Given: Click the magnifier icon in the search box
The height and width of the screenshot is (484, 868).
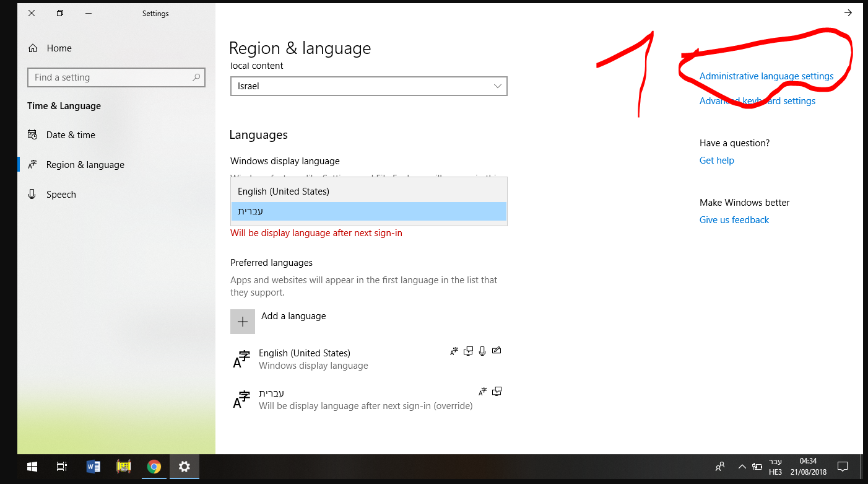Looking at the screenshot, I should click(196, 77).
